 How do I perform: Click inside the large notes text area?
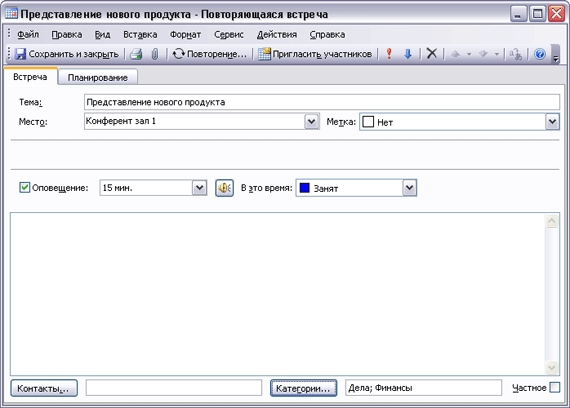click(278, 294)
